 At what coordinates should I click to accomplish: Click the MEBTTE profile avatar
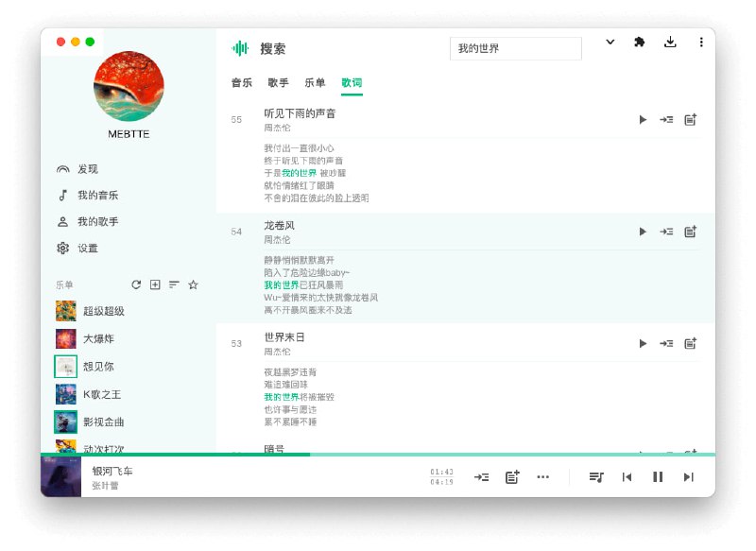coord(129,86)
